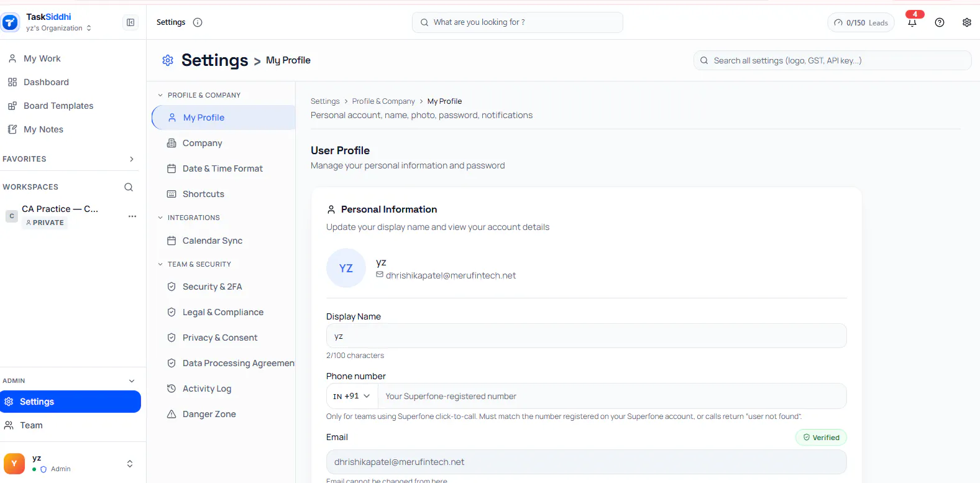
Task: Collapse the Admin section
Action: coord(132,381)
